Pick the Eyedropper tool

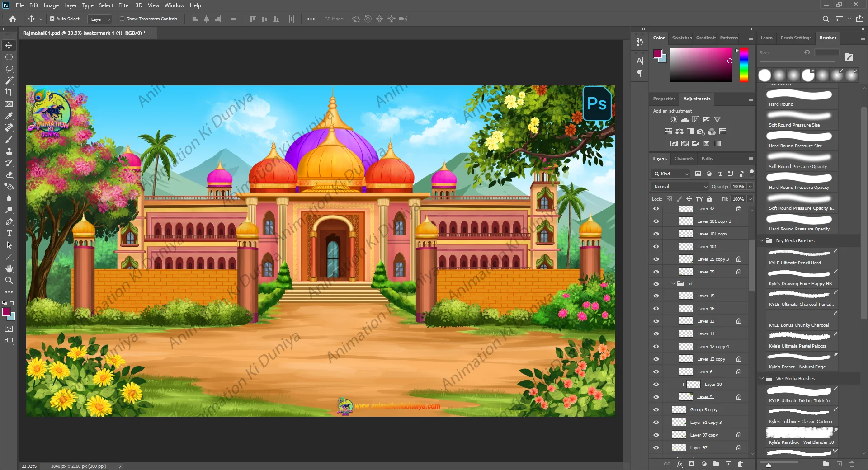pyautogui.click(x=9, y=116)
